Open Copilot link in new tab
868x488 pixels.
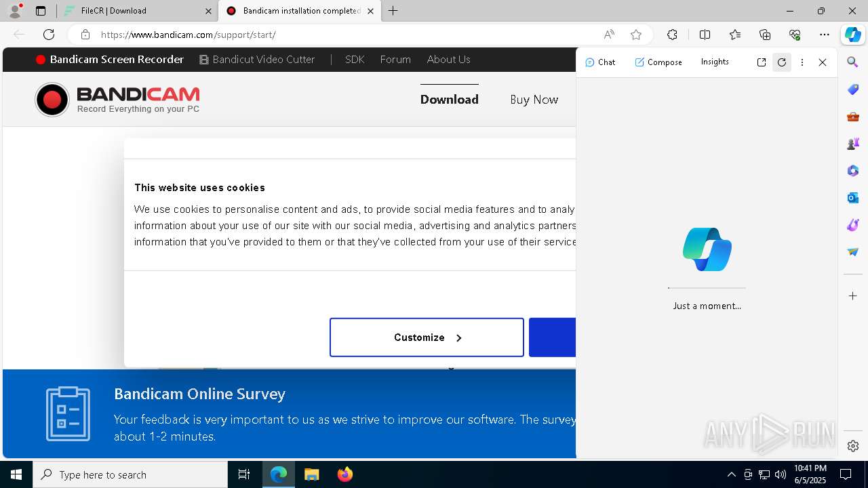tap(762, 62)
